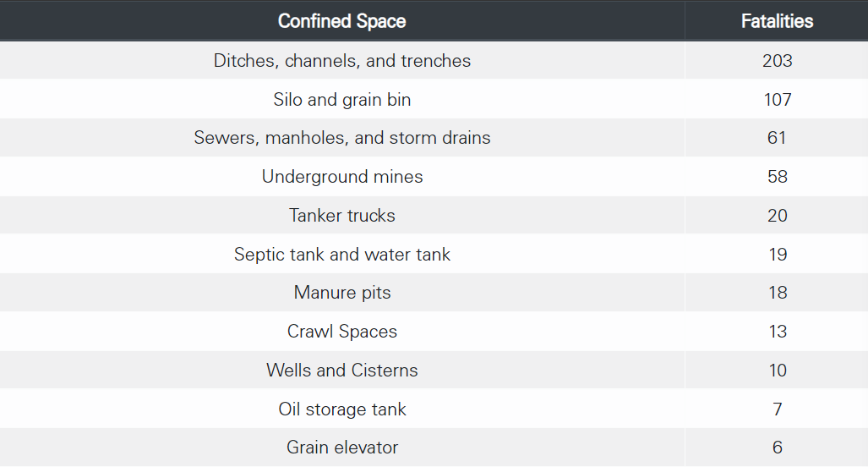Select the fatalities value 61
This screenshot has width=868, height=467.
click(777, 137)
